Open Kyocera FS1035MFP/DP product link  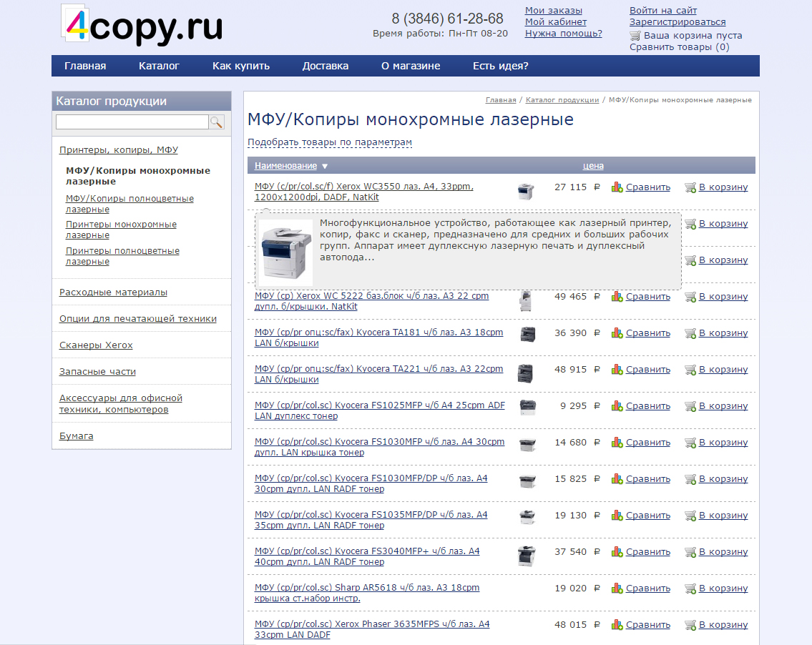pyautogui.click(x=371, y=520)
